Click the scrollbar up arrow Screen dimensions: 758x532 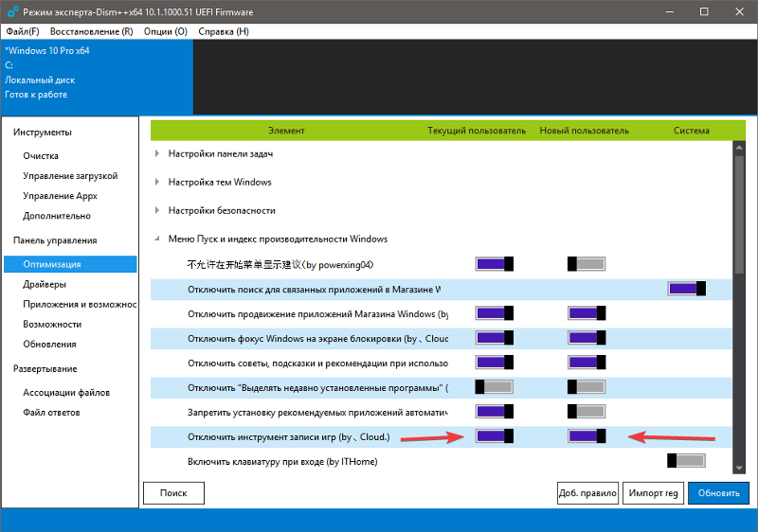[x=739, y=147]
